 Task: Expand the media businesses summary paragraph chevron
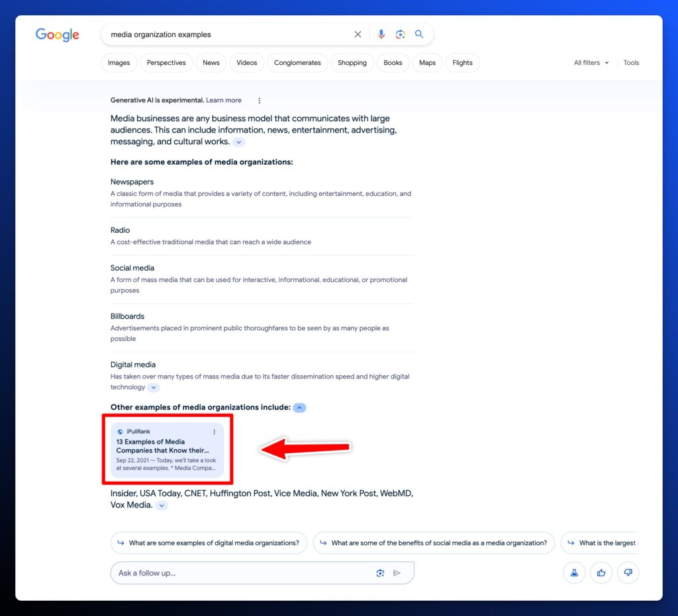(x=239, y=142)
